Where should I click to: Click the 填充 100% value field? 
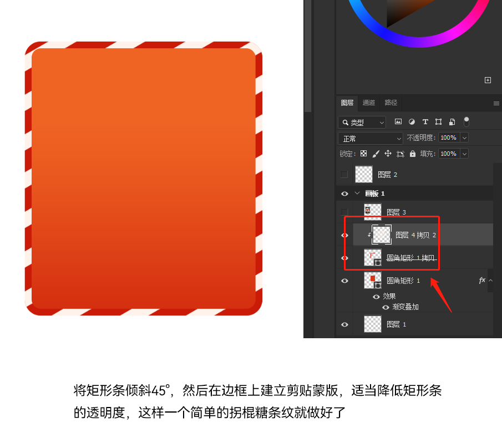[449, 154]
